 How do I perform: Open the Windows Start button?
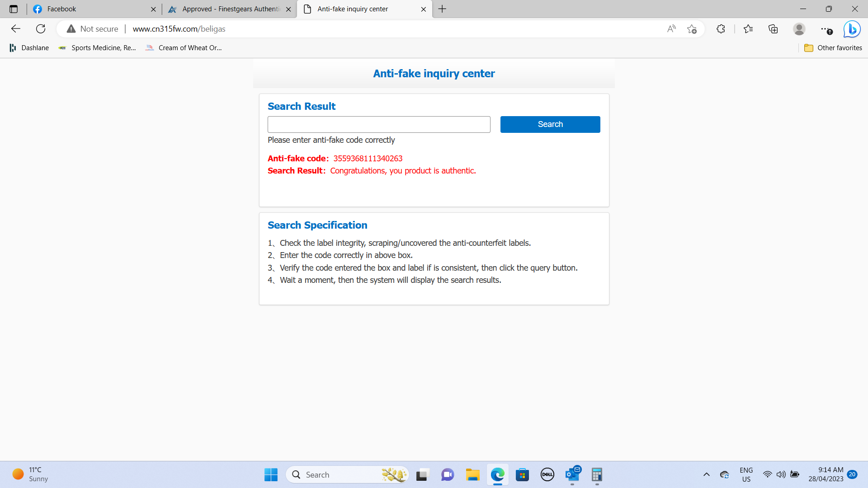click(271, 474)
